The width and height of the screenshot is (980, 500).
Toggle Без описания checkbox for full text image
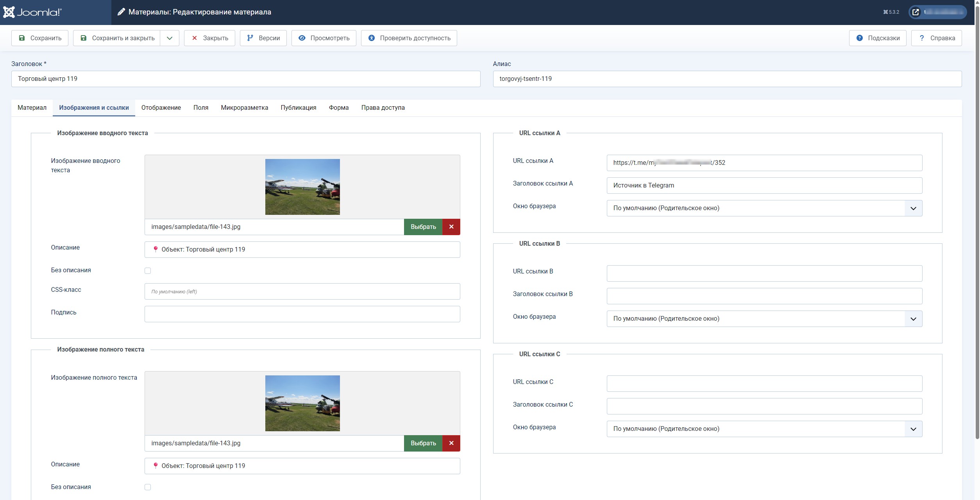tap(148, 487)
